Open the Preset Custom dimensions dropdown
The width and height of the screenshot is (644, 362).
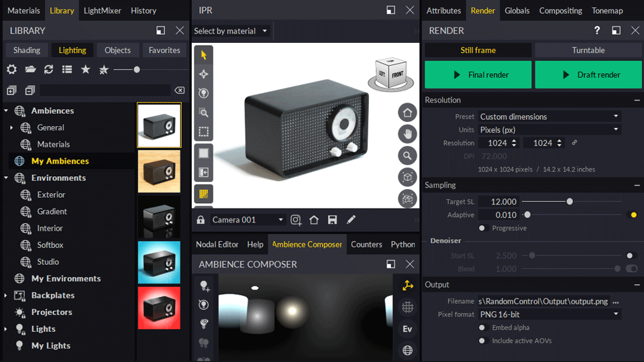[549, 117]
